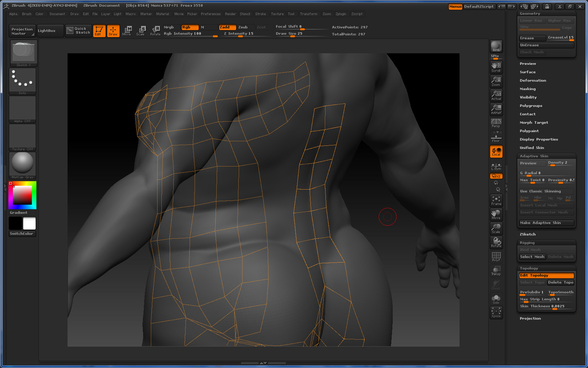
Task: Toggle Local transformations button
Action: click(496, 152)
